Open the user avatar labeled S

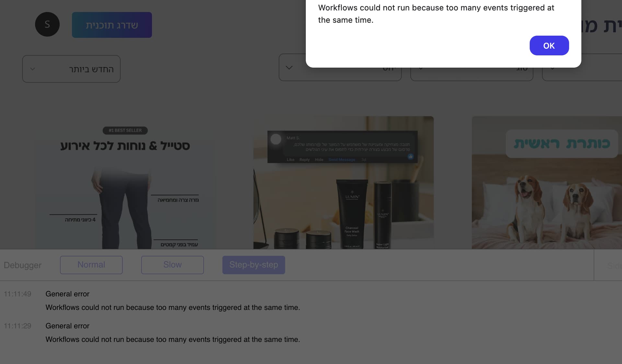47,24
